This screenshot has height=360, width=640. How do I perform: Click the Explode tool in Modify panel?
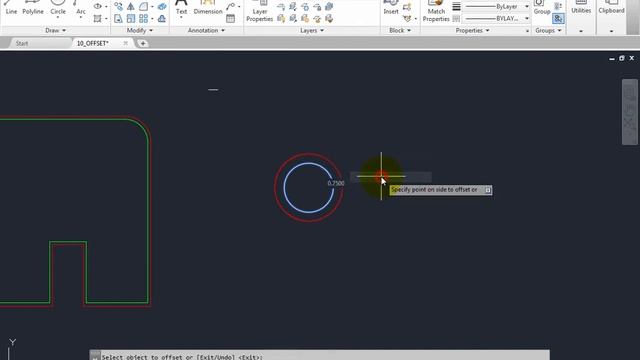162,7
